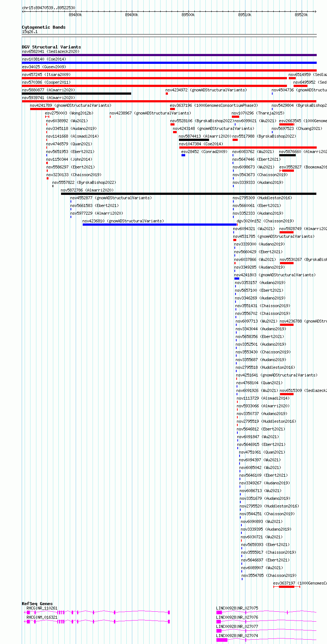Click nsv6038992 (Wu2021) label
Screen dimensions: 327x644
coord(67,121)
